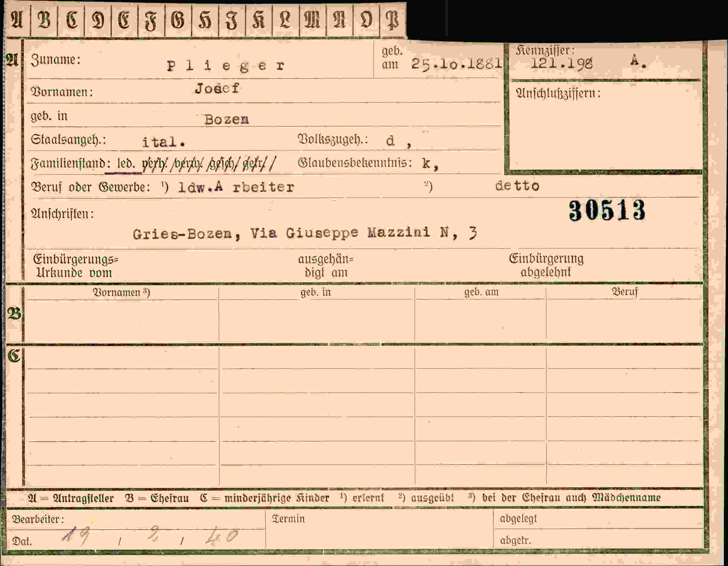Click the typed first name 'Josef'
Viewport: 728px width, 566px height.
(x=217, y=89)
